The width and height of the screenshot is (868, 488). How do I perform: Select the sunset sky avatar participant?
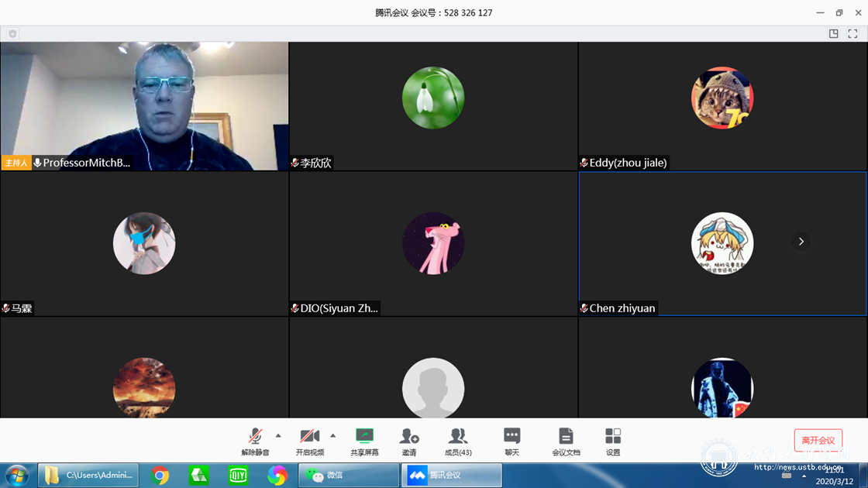(144, 387)
